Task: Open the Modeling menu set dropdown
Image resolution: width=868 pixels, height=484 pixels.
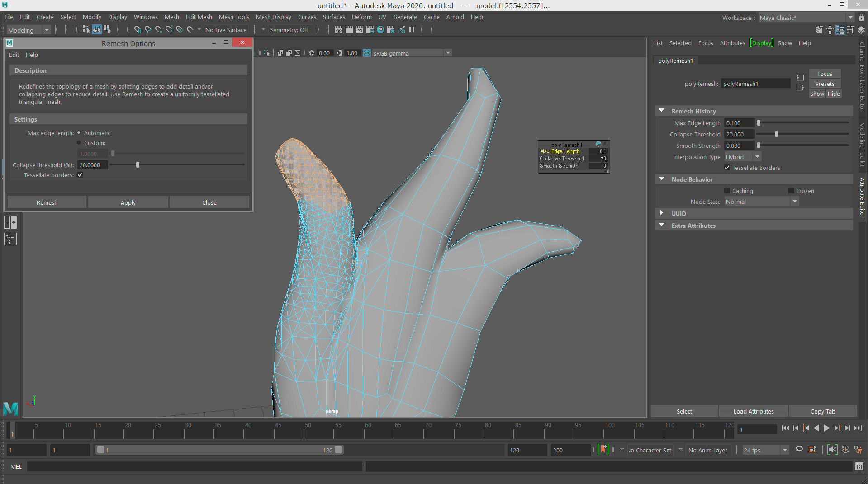Action: click(28, 30)
